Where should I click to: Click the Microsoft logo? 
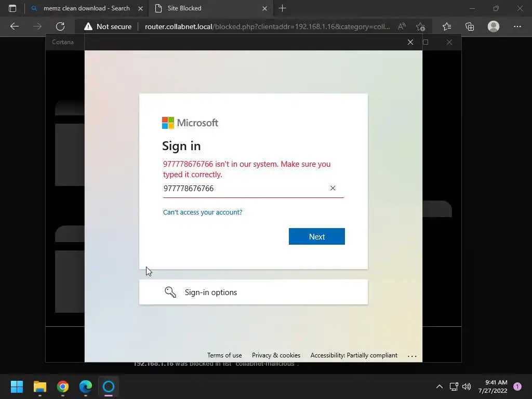[190, 123]
